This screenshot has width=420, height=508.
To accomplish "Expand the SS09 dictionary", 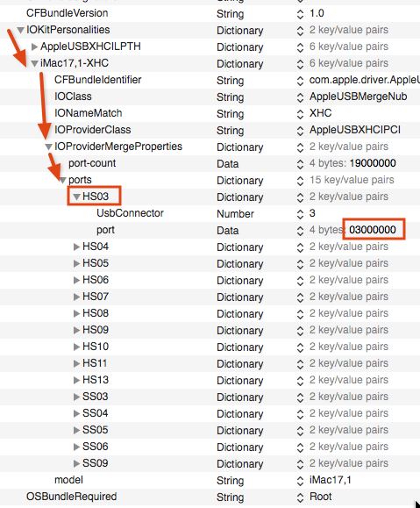I will [76, 463].
